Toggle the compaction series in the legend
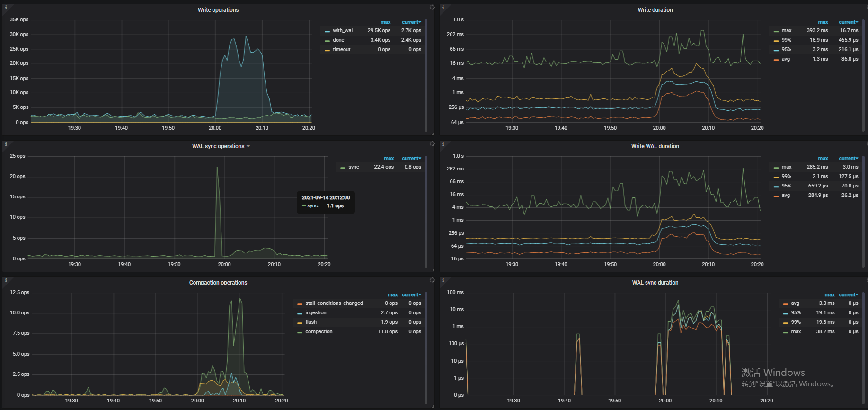This screenshot has width=868, height=410. coord(319,332)
